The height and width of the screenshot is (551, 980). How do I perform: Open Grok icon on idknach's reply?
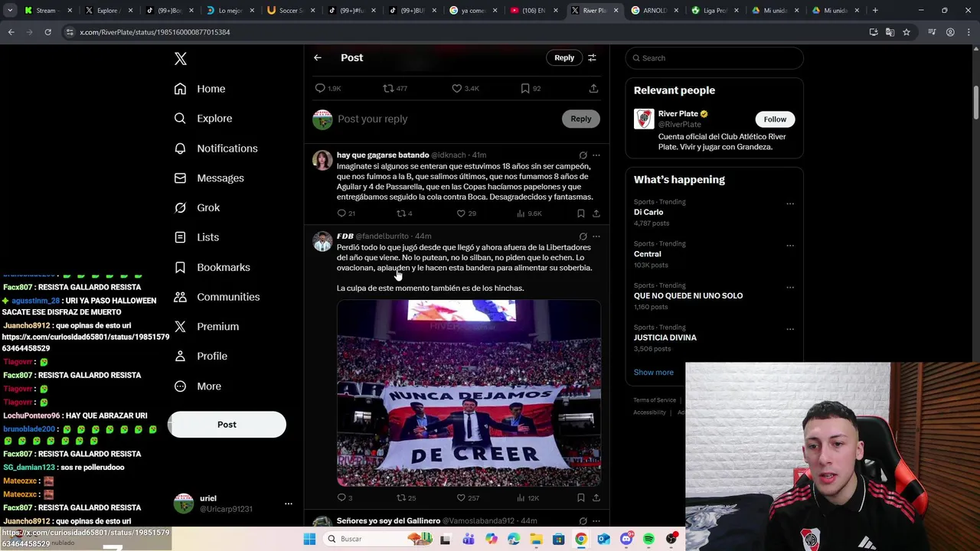(583, 155)
